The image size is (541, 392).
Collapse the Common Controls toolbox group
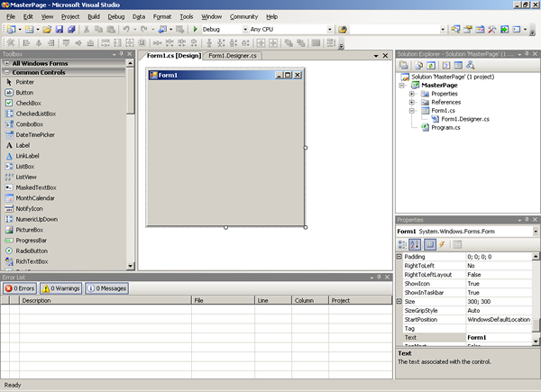click(6, 72)
